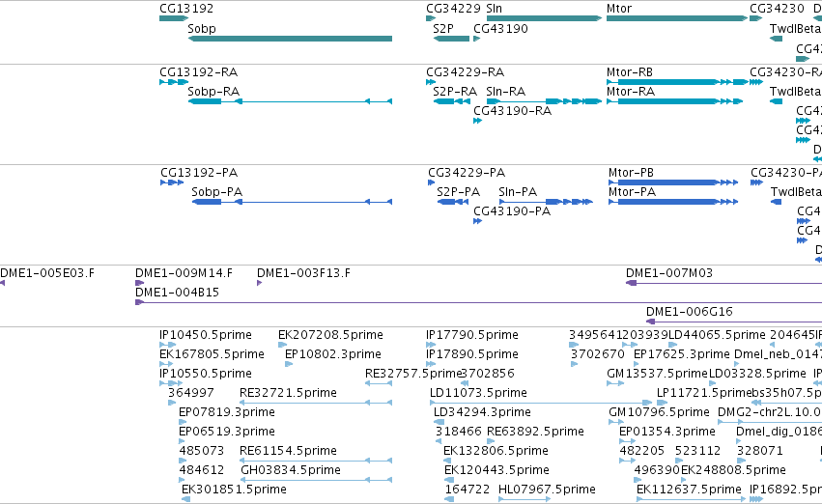
Task: Open clone DME1-003F13.F
Action: [303, 273]
